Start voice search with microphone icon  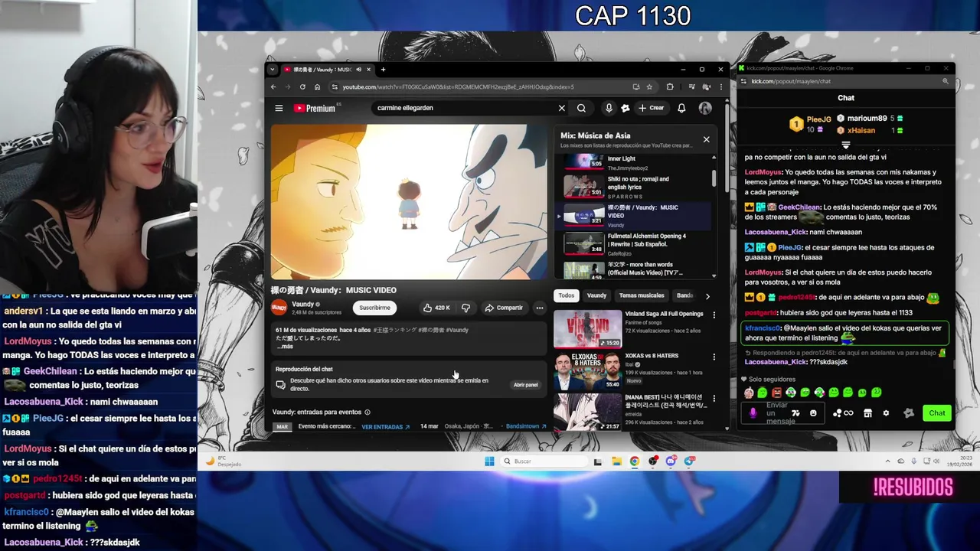click(x=609, y=108)
